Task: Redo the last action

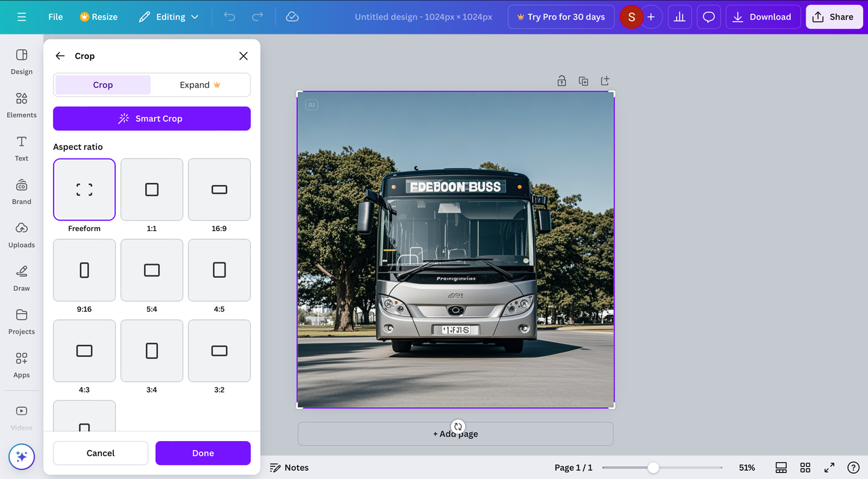Action: (258, 17)
